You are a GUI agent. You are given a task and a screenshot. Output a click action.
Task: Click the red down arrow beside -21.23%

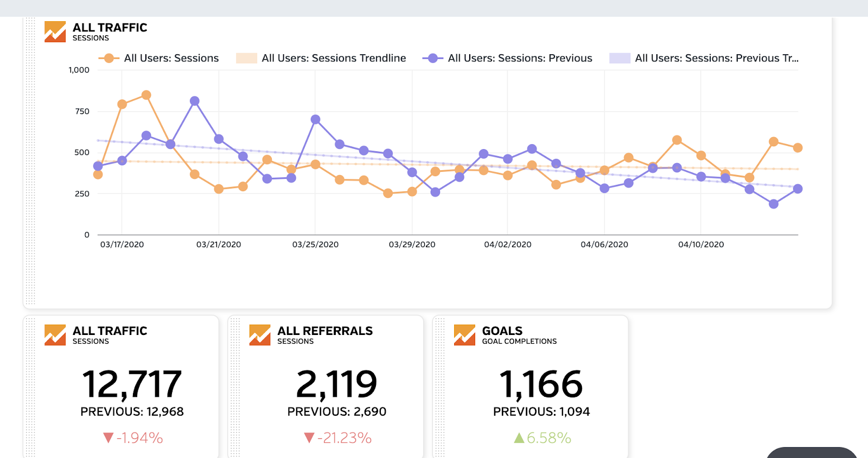pyautogui.click(x=309, y=438)
